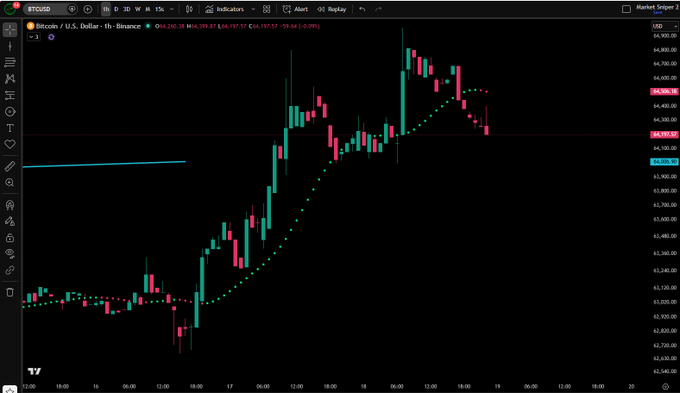Switch to the 15s timeframe
This screenshot has height=393, width=680.
(159, 9)
